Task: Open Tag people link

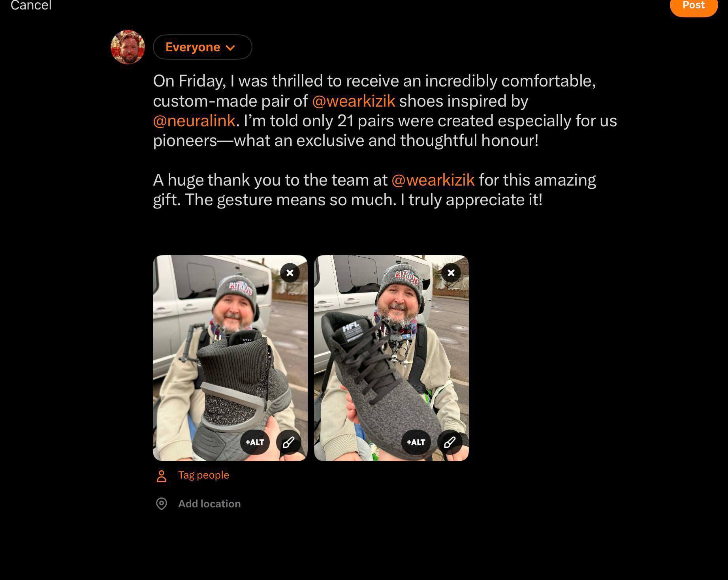Action: pyautogui.click(x=203, y=475)
